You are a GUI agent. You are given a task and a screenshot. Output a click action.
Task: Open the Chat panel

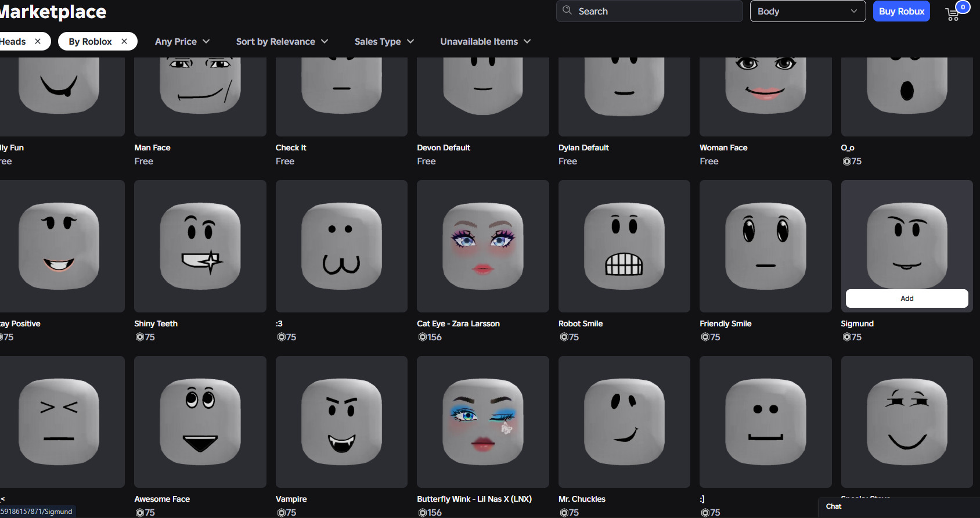834,506
